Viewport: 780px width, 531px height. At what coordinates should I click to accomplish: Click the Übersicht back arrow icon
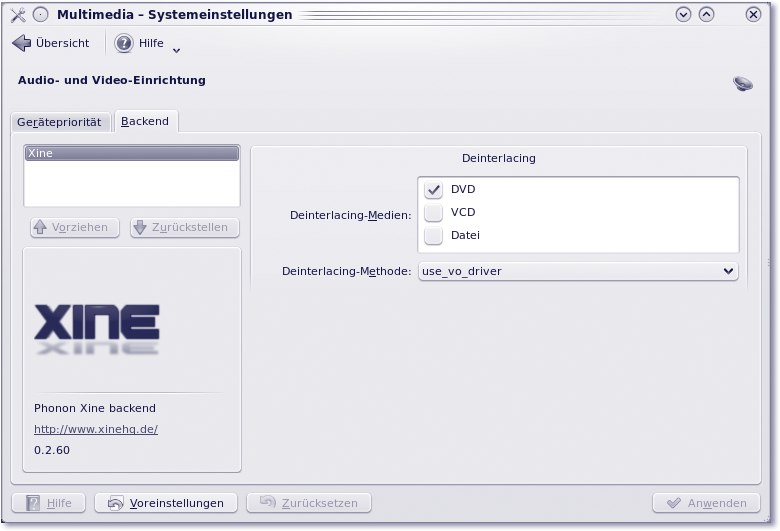[x=21, y=43]
